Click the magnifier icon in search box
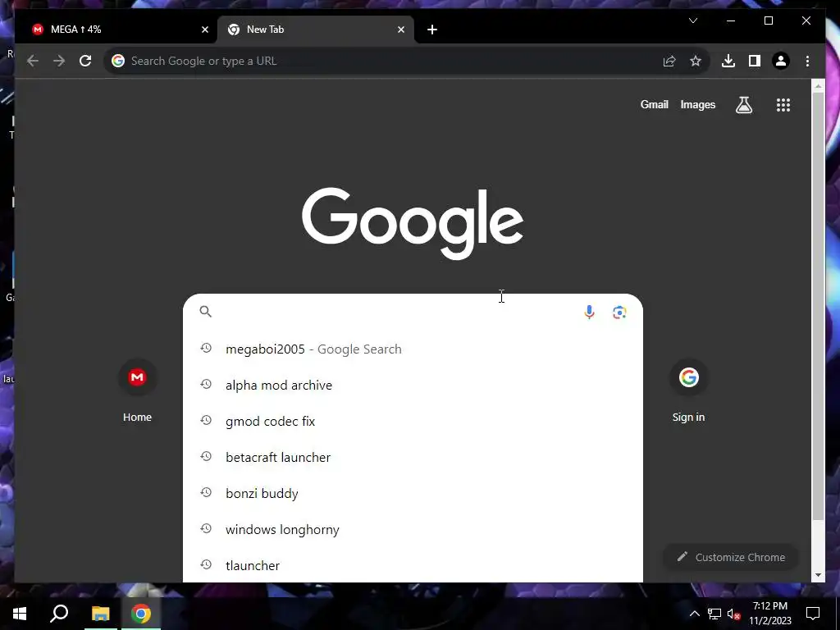This screenshot has height=630, width=840. click(206, 311)
